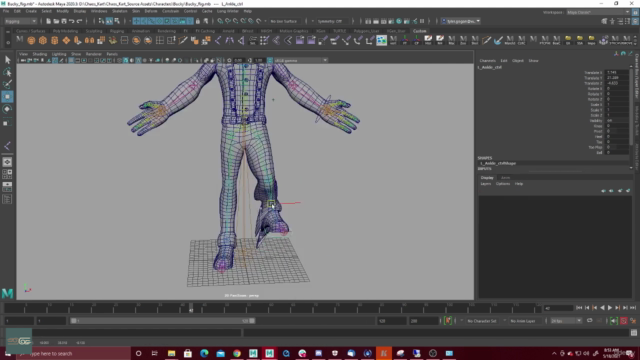Activate the Scale tool in toolbox

pos(7,122)
